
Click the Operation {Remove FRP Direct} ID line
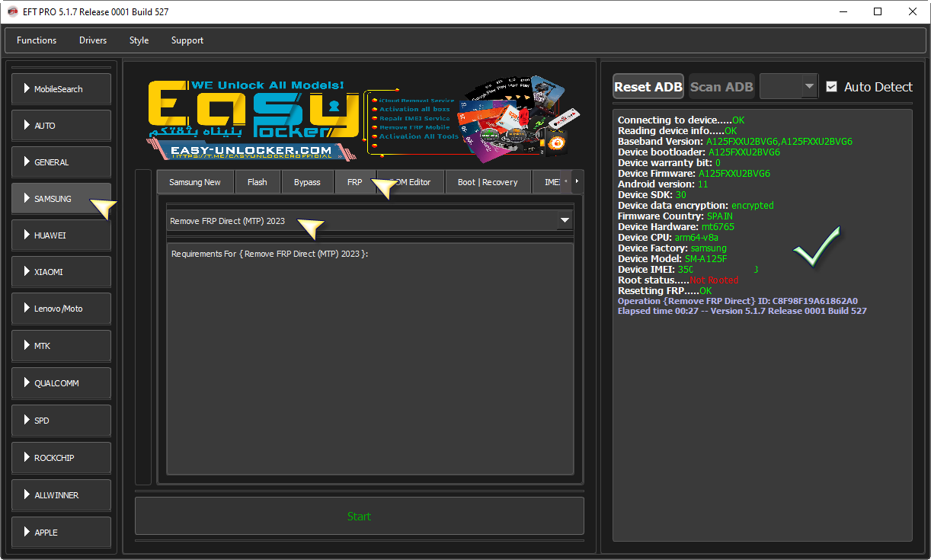[737, 301]
